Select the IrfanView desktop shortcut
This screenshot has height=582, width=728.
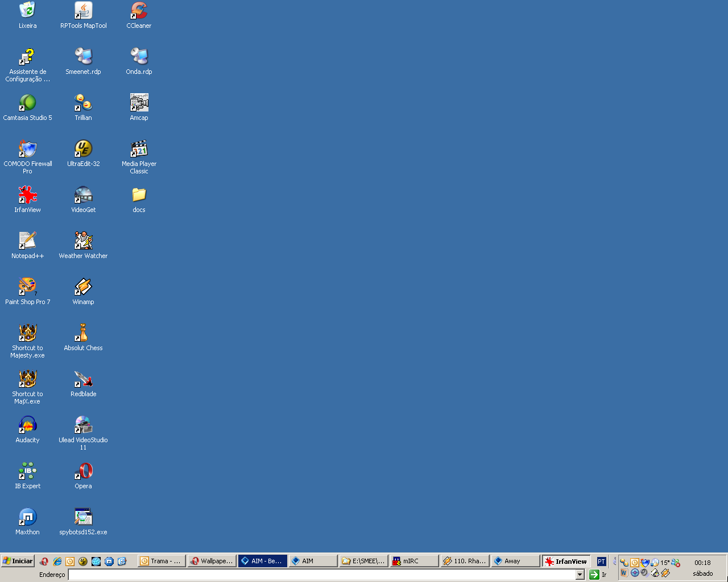(27, 199)
